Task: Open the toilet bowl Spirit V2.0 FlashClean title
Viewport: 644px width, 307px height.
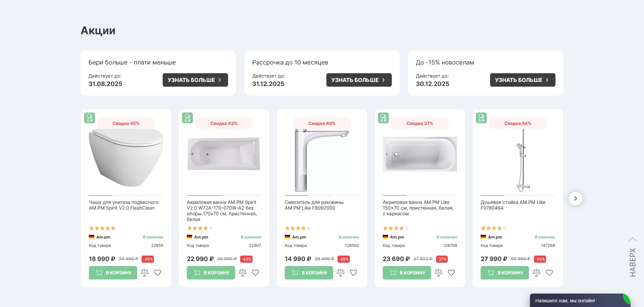Action: coord(123,205)
